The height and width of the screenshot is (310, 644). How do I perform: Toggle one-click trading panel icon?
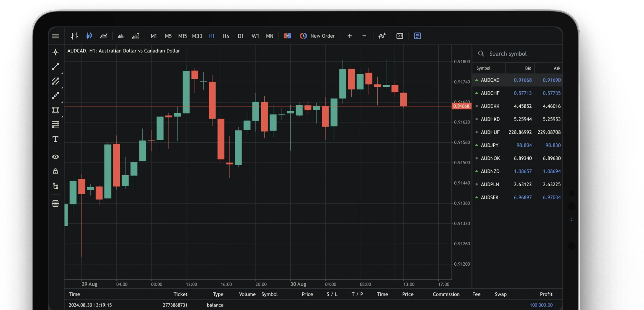click(x=287, y=36)
